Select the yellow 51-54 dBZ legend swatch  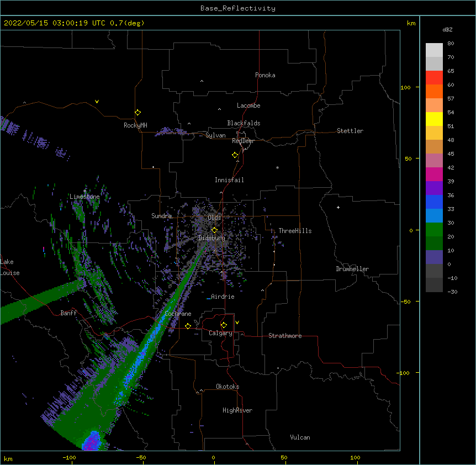tap(434, 119)
